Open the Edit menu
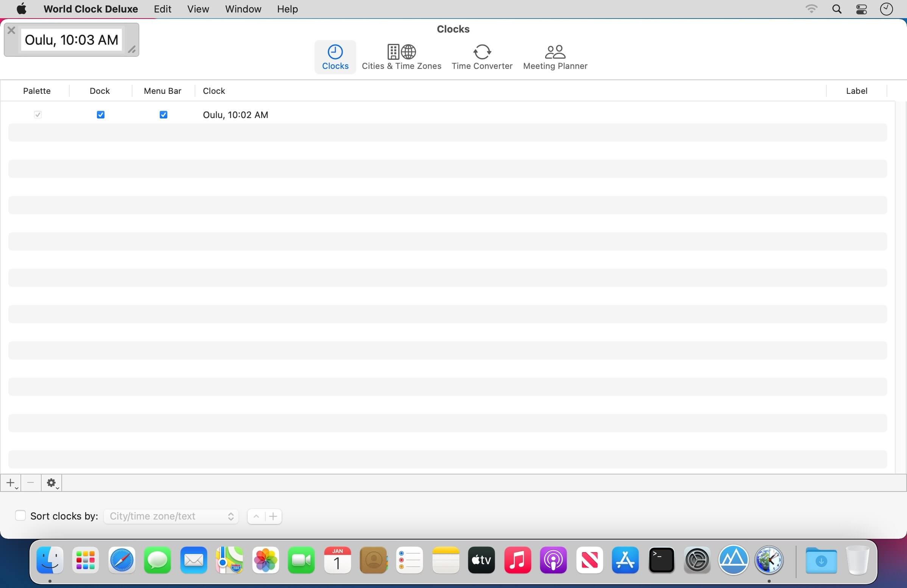This screenshot has height=588, width=907. click(162, 9)
